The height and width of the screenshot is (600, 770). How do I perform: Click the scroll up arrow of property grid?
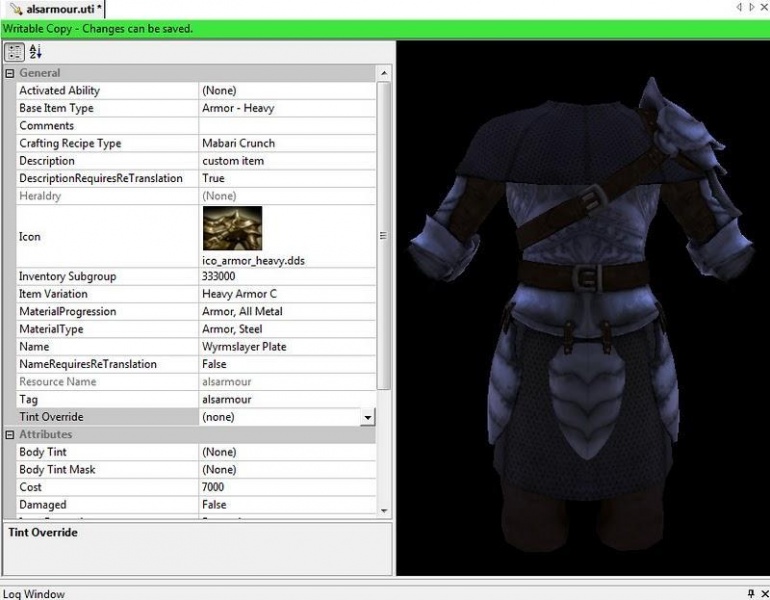click(x=384, y=73)
